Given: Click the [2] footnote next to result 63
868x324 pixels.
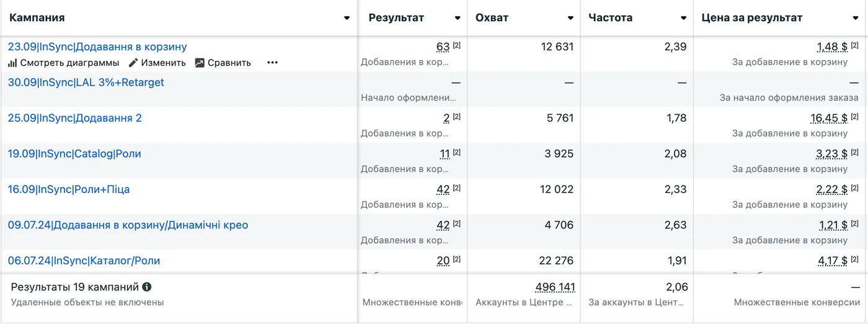Looking at the screenshot, I should 457,45.
